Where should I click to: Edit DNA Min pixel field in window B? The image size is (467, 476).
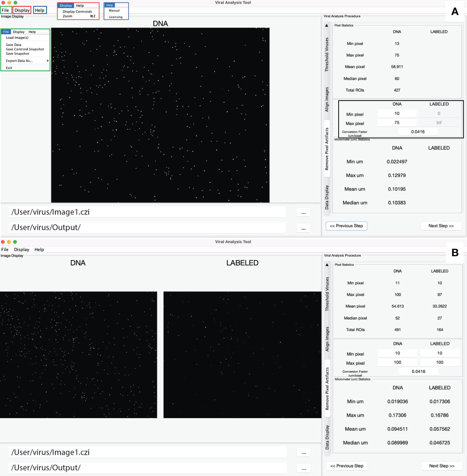tap(398, 353)
